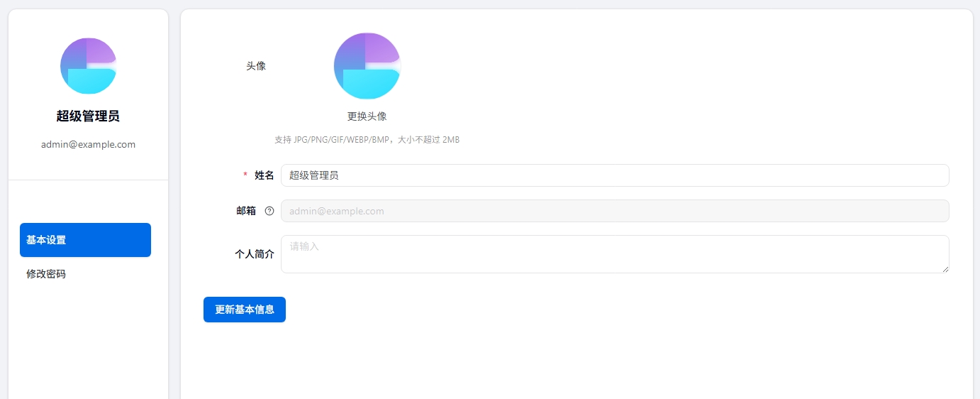Click 更换头像 to change avatar
This screenshot has width=980, height=399.
click(x=367, y=116)
